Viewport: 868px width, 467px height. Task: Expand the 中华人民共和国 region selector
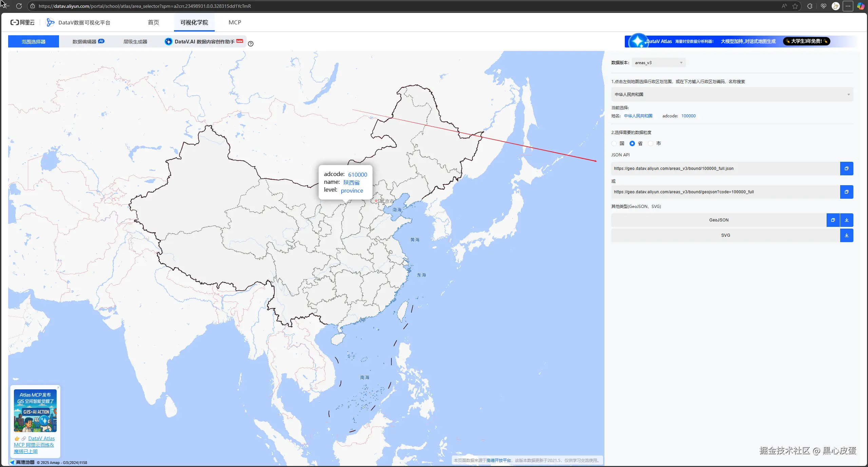click(x=732, y=95)
